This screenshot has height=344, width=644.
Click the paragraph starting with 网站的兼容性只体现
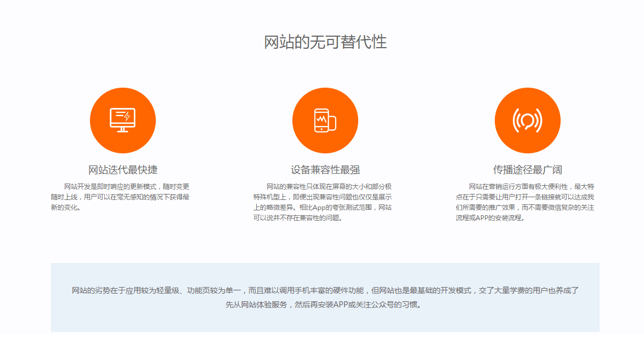(323, 202)
